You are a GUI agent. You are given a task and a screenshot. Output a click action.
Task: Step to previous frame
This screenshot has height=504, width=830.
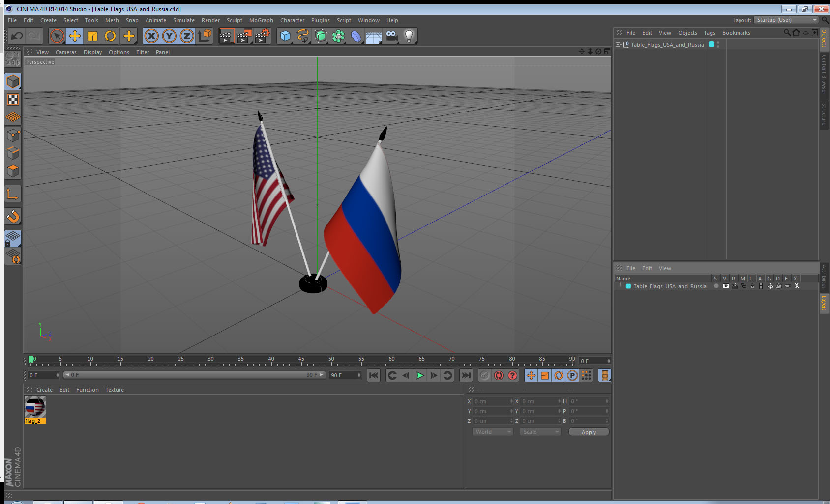[406, 375]
